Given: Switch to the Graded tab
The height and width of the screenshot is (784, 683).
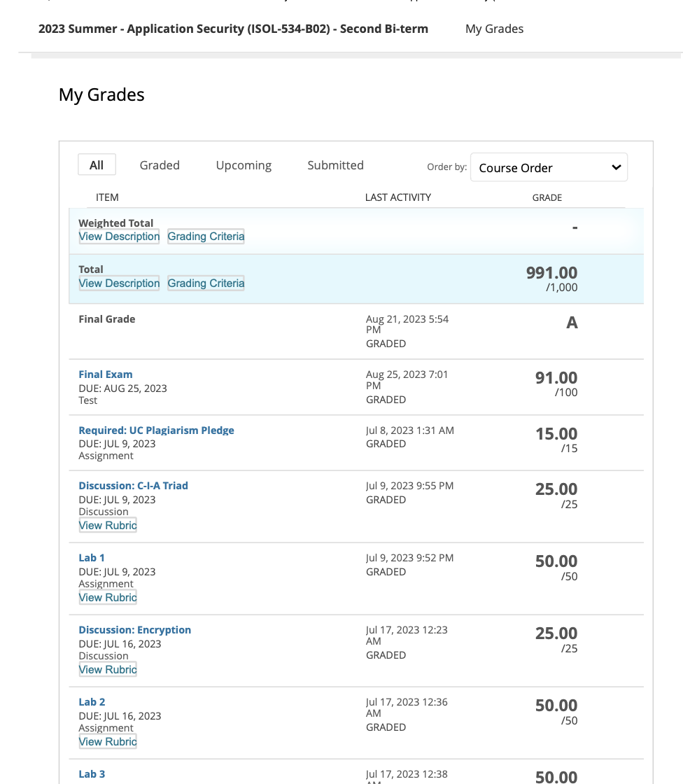Looking at the screenshot, I should coord(160,165).
